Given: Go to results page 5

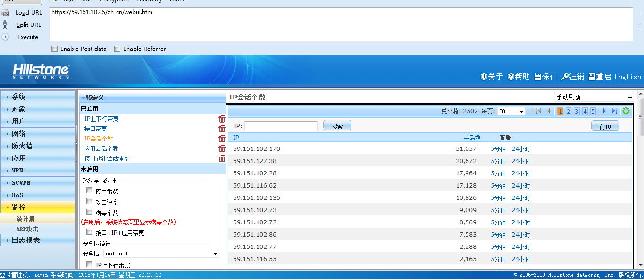Looking at the screenshot, I should [593, 111].
